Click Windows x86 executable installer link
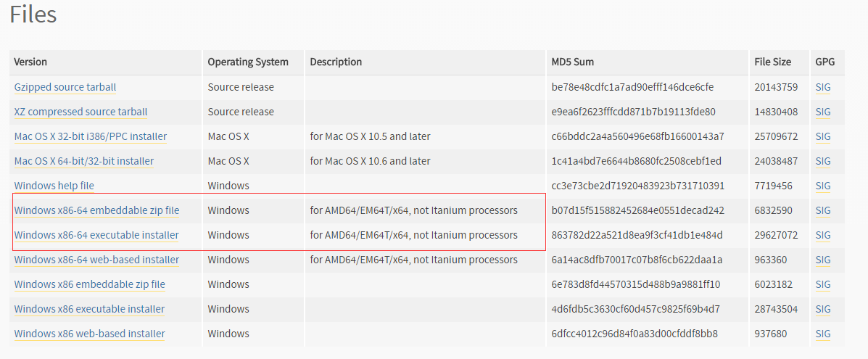Screen dimensions: 868x359 89,309
